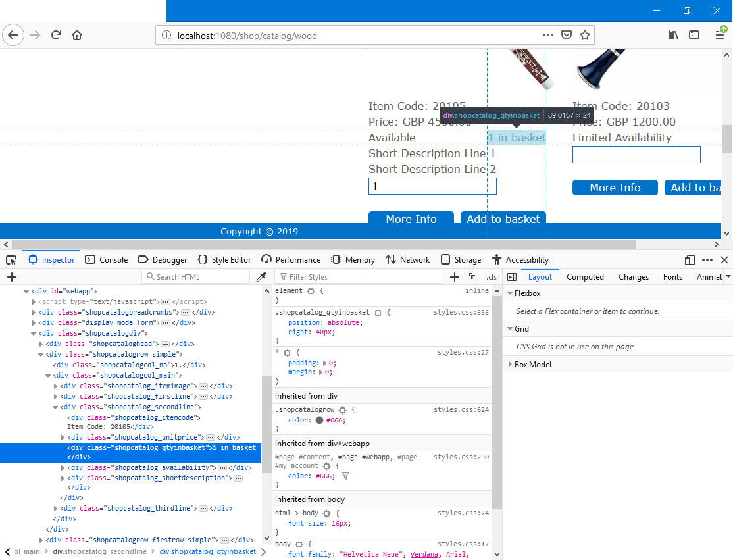
Task: Select the Fonts sidebar tab
Action: 672,277
